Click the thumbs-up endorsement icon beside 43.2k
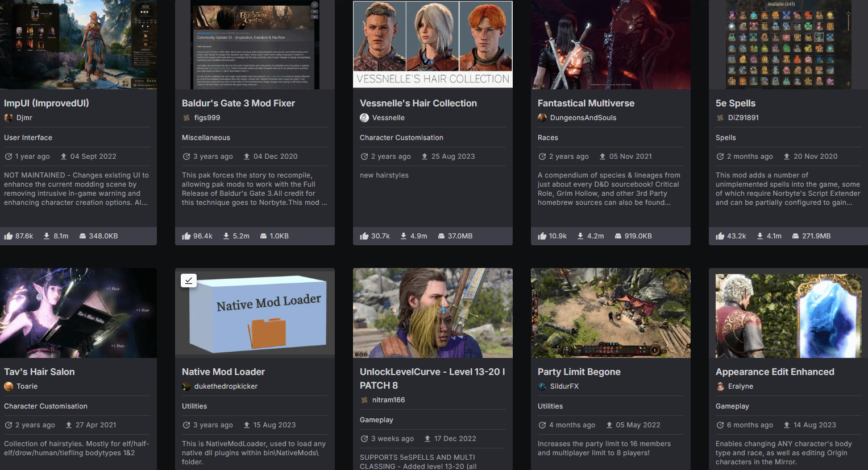The height and width of the screenshot is (470, 868). coord(720,236)
